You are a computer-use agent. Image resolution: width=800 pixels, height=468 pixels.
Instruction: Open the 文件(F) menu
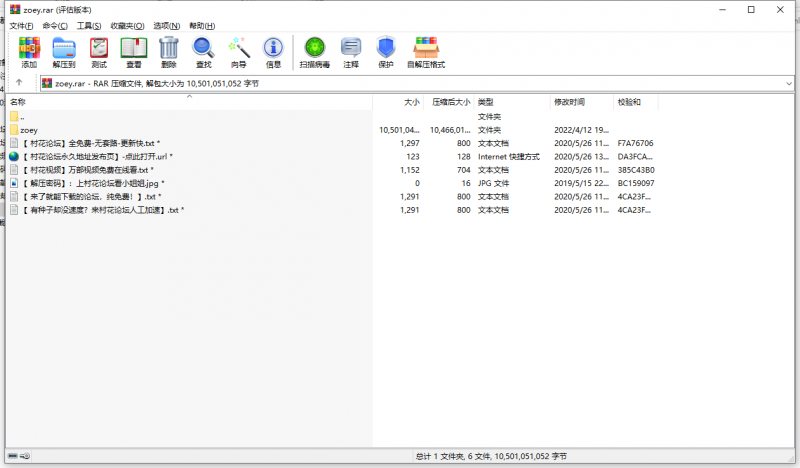pos(21,25)
